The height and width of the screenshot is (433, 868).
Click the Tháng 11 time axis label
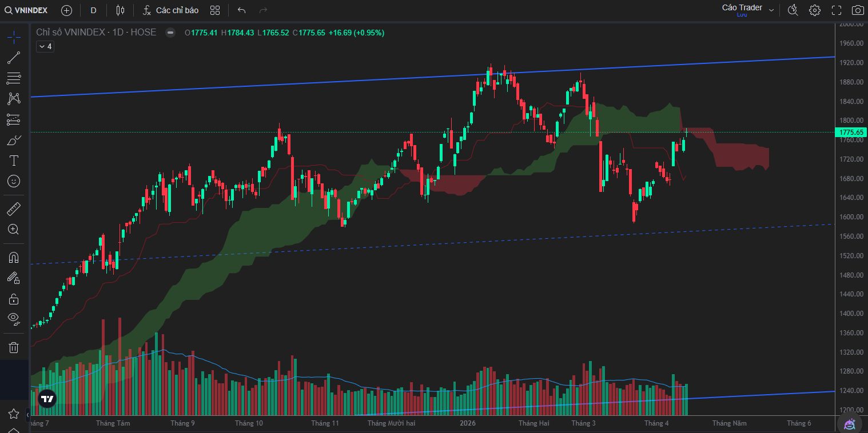[325, 423]
